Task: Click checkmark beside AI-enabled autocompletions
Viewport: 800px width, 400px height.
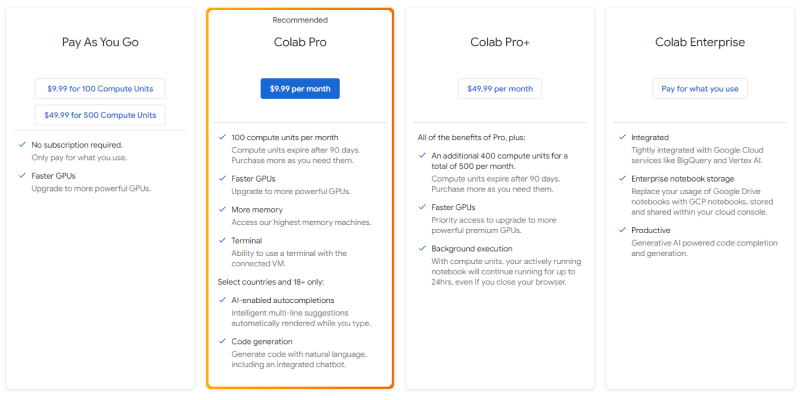Action: pyautogui.click(x=221, y=300)
